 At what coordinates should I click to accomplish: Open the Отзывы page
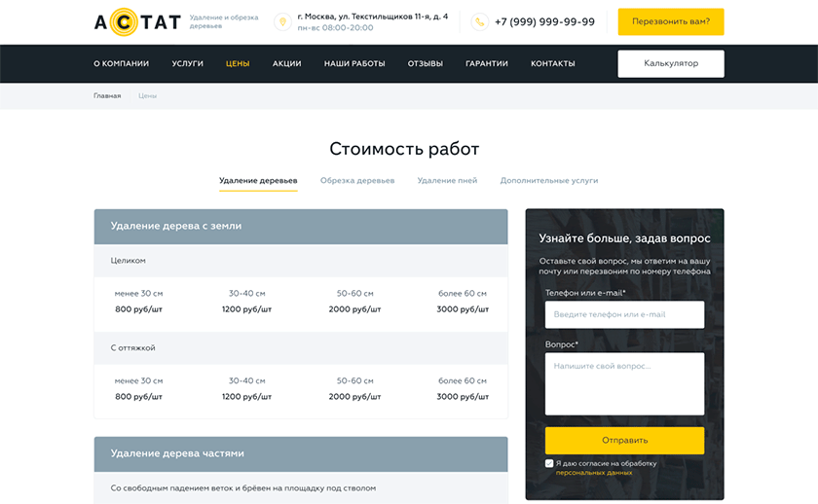click(x=426, y=63)
